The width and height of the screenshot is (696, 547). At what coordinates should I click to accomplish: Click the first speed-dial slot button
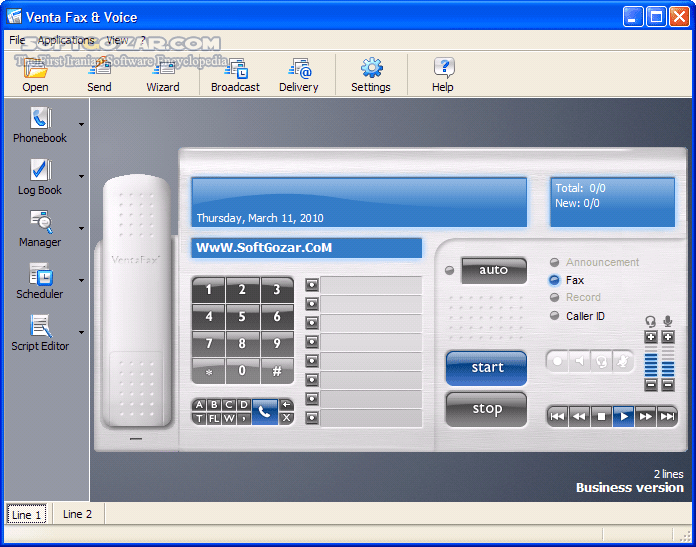(312, 285)
